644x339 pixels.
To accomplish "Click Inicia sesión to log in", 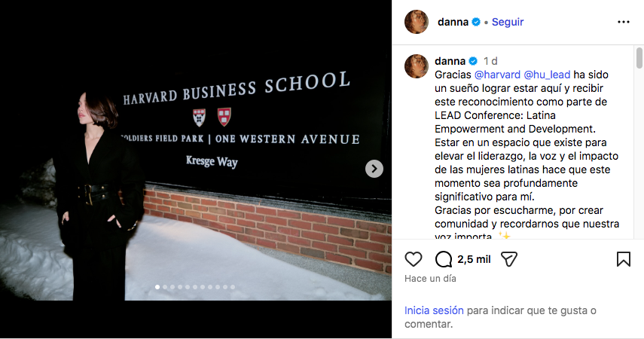I will [434, 310].
